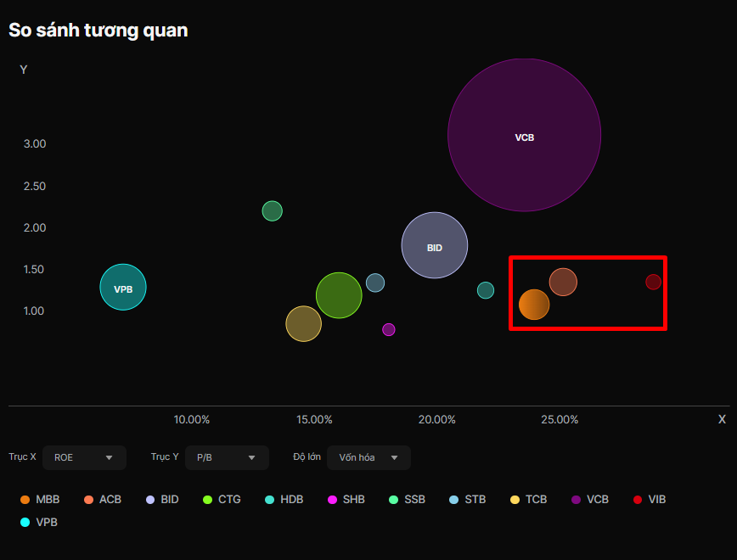Click the green CTG bubble in chart
This screenshot has width=737, height=560.
339,295
